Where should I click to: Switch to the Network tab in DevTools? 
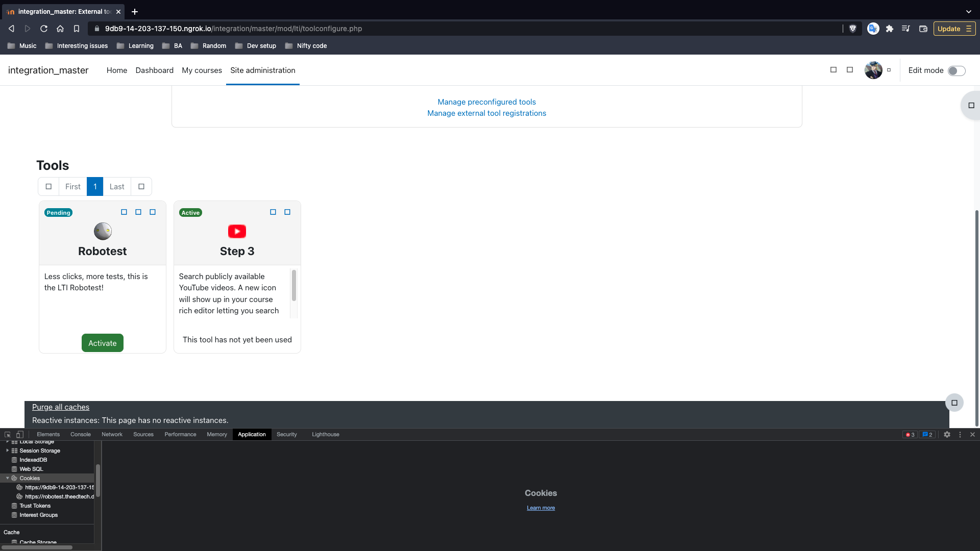tap(112, 435)
